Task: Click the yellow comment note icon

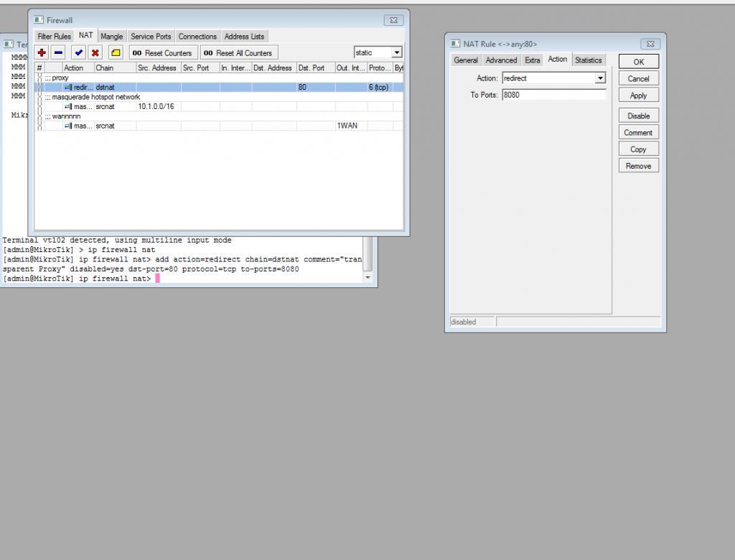Action: (115, 52)
